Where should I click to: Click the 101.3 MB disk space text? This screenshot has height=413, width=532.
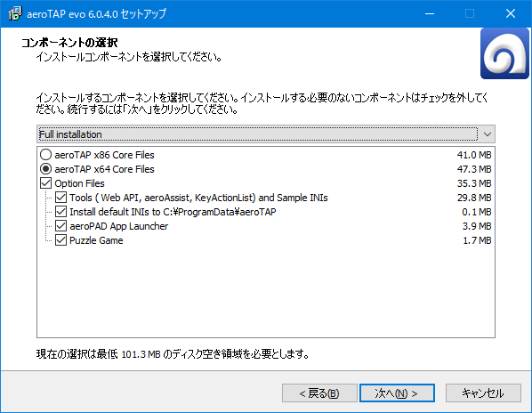[x=141, y=354]
